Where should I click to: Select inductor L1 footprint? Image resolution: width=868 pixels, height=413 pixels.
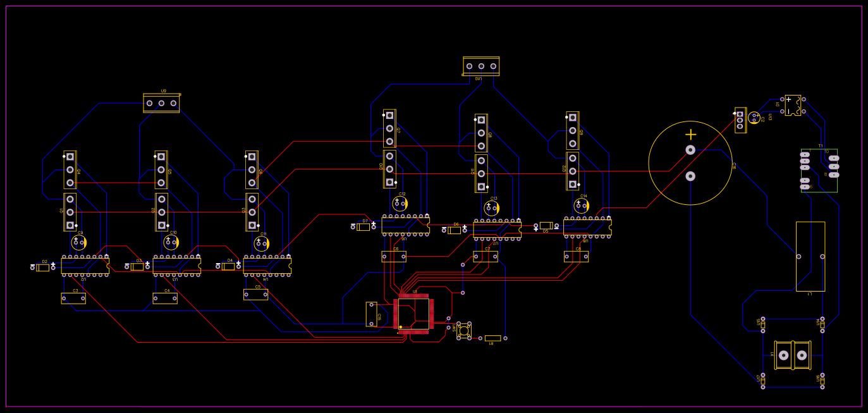pyautogui.click(x=810, y=256)
